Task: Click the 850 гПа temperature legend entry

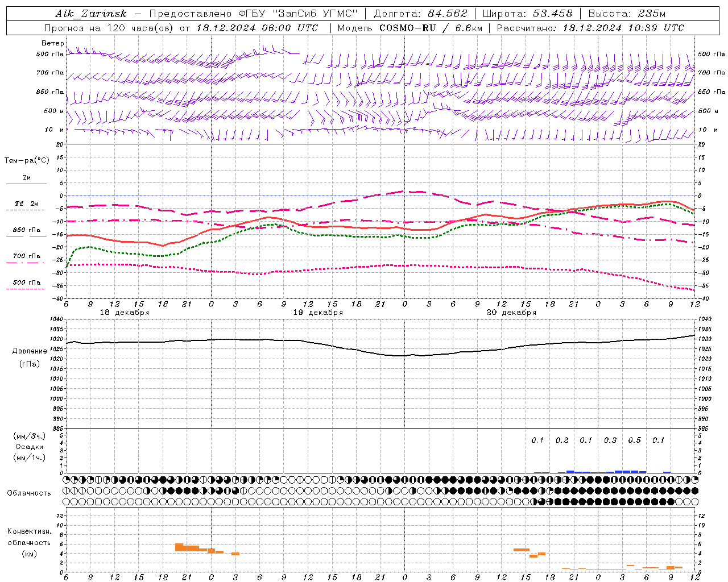Action: [26, 230]
